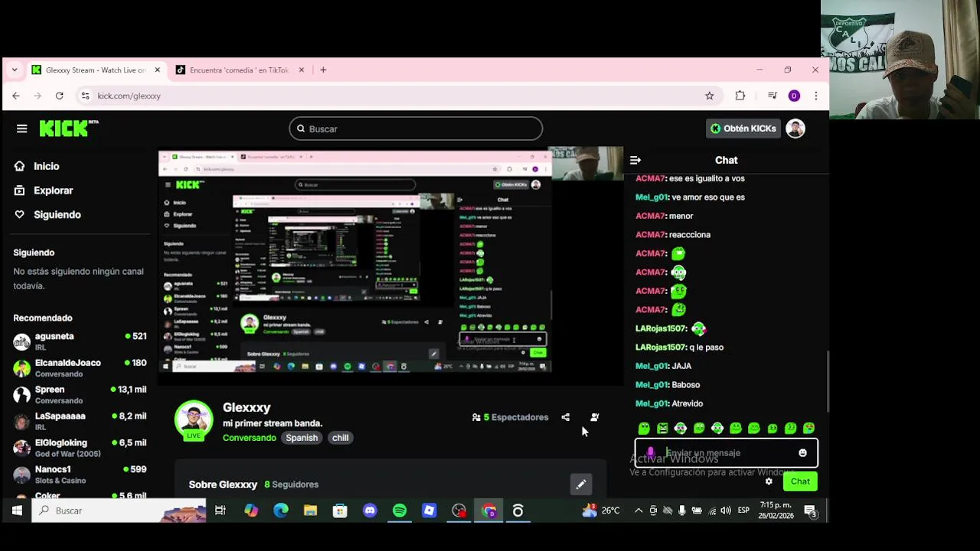
Task: Open a new browser tab
Action: tap(323, 70)
